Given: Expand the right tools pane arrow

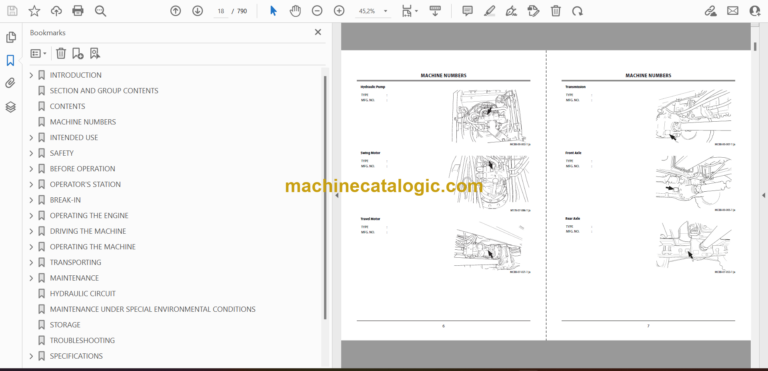Looking at the screenshot, I should click(763, 195).
